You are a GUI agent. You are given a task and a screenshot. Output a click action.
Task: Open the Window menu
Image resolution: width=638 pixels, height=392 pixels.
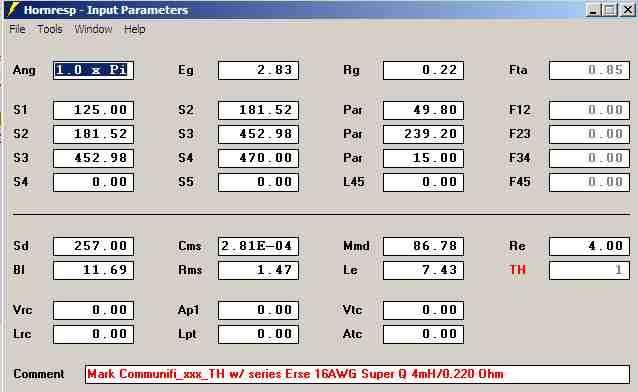[x=93, y=29]
